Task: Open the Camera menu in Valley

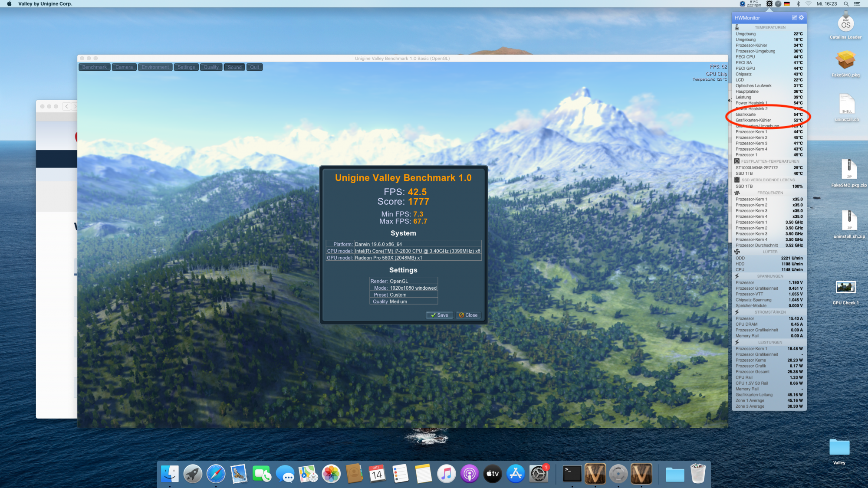Action: [124, 67]
